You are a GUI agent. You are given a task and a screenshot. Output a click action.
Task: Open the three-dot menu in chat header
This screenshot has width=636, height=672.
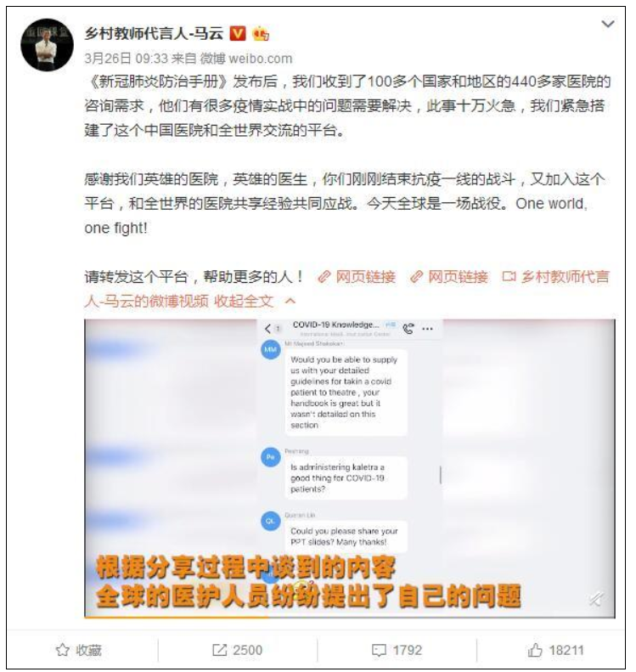427,329
